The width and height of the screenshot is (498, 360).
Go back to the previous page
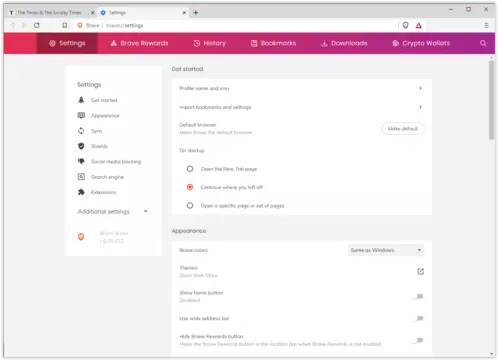13,25
